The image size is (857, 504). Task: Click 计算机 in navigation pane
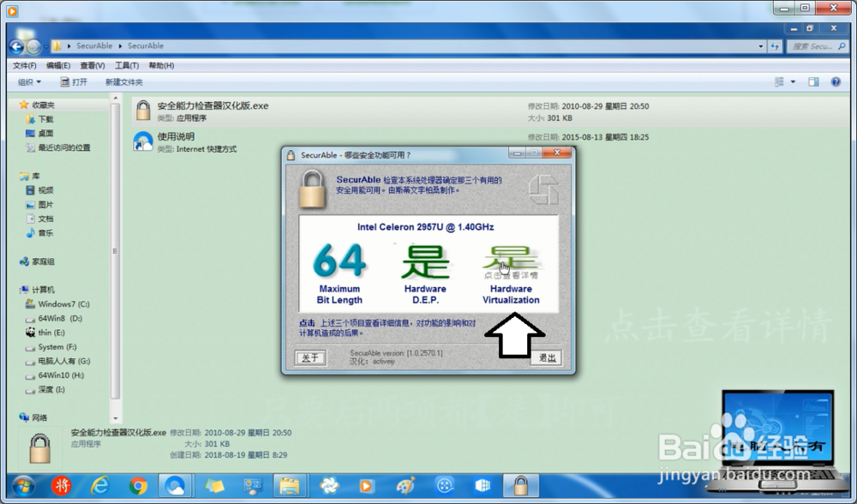click(43, 290)
